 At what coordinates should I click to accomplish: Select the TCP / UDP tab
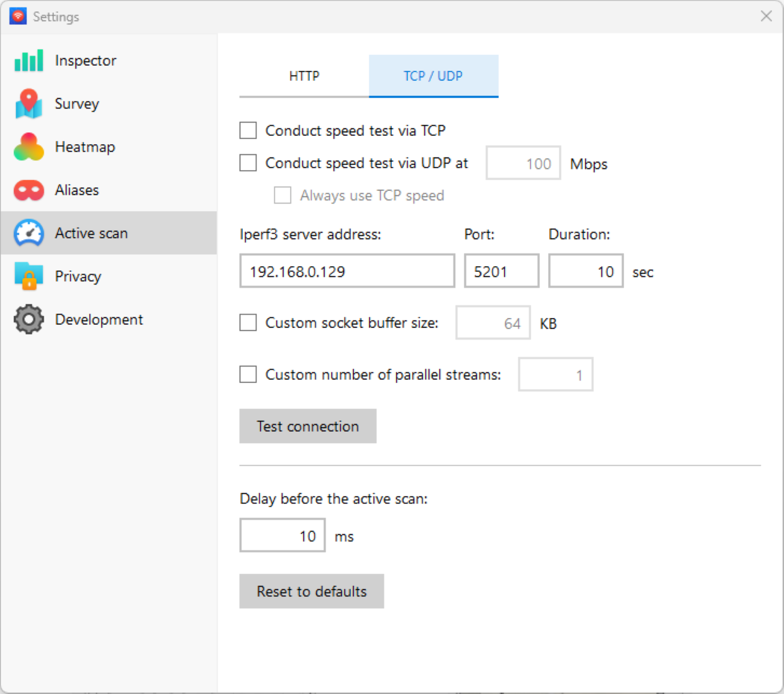tap(433, 76)
